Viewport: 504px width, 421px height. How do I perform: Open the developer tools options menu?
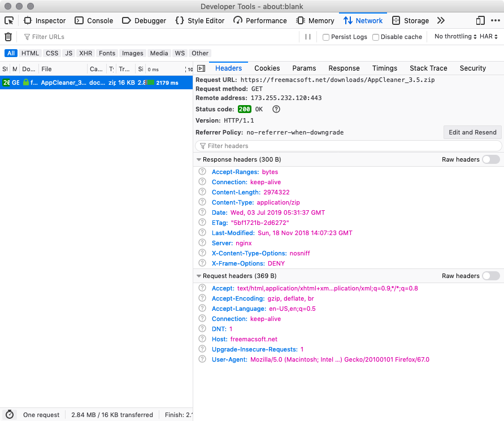tap(495, 20)
